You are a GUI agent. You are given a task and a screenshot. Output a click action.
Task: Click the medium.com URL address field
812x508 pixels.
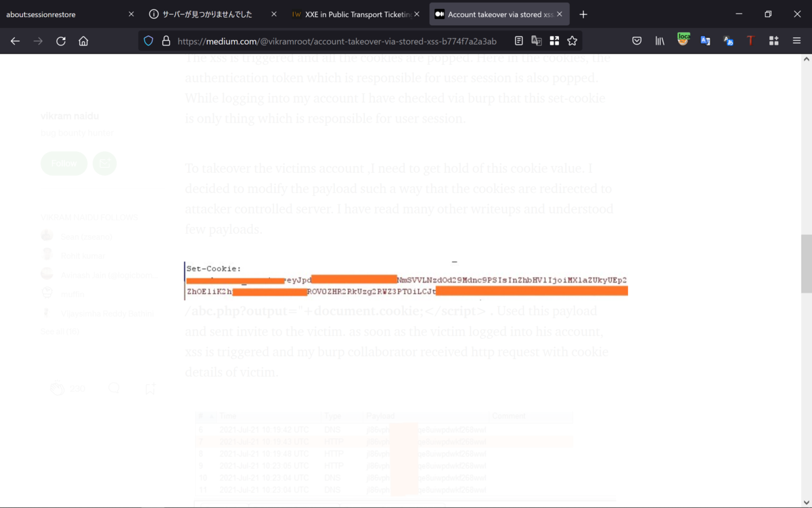[x=337, y=41]
